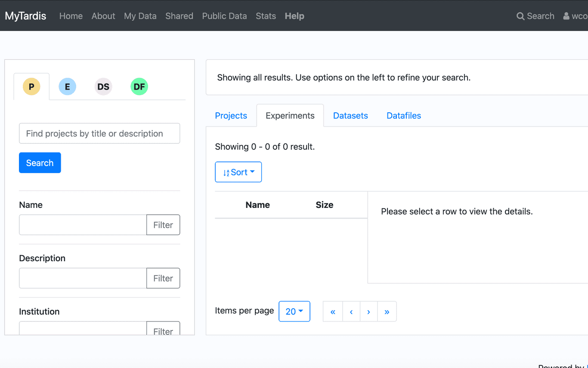The width and height of the screenshot is (588, 368).
Task: Click 'Please select a row to view the details.' text
Action: coord(457,211)
